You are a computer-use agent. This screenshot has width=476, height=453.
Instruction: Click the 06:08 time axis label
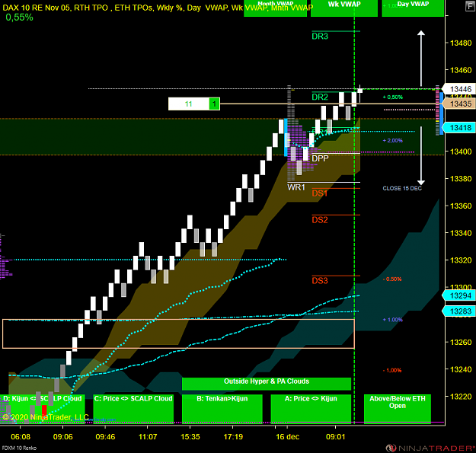point(21,437)
